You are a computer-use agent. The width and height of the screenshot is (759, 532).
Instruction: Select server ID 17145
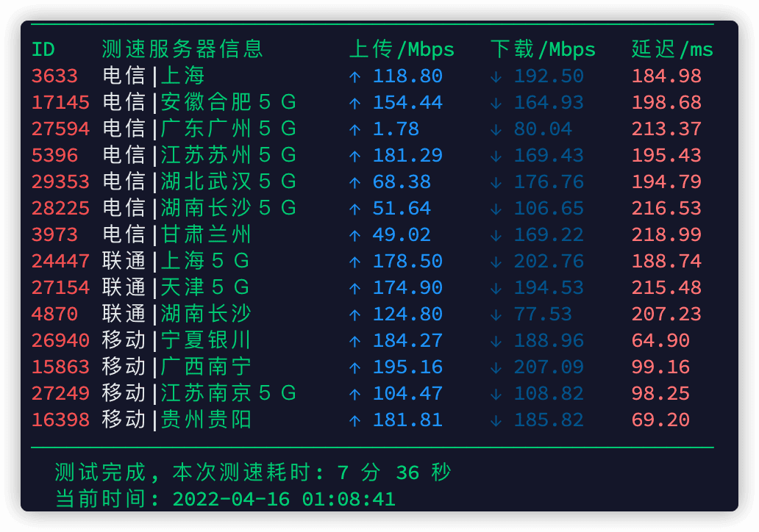point(60,103)
